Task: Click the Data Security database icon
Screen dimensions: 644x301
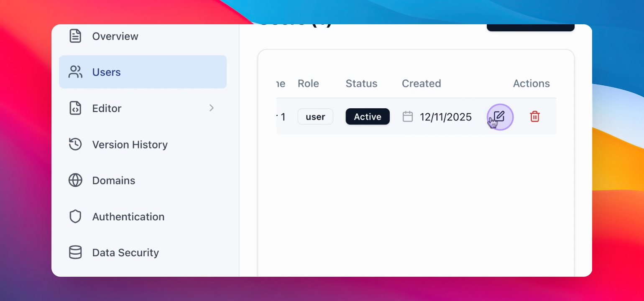Action: [x=75, y=253]
